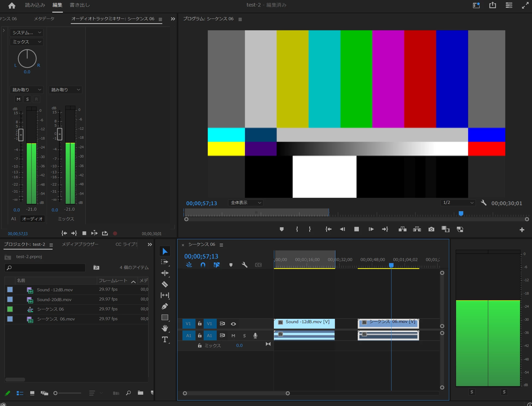Select the Razor tool in toolbar
The width and height of the screenshot is (532, 406).
(x=165, y=284)
